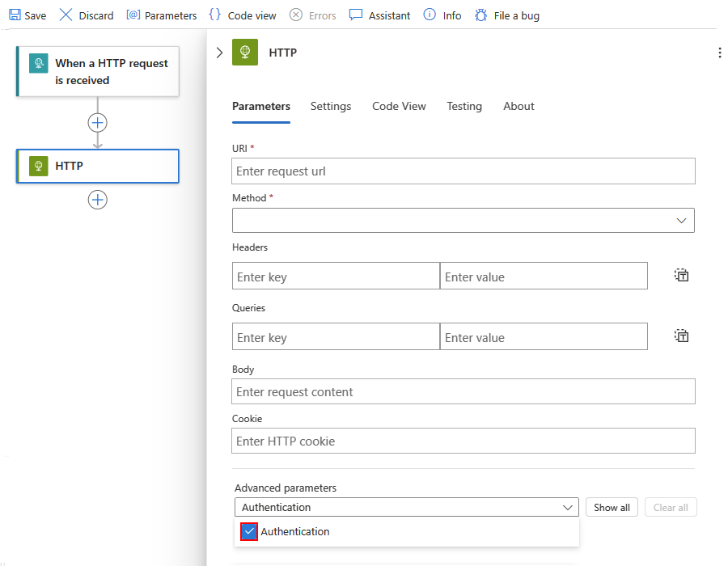Image resolution: width=728 pixels, height=566 pixels.
Task: Uncheck the Authentication checkbox
Action: (249, 531)
